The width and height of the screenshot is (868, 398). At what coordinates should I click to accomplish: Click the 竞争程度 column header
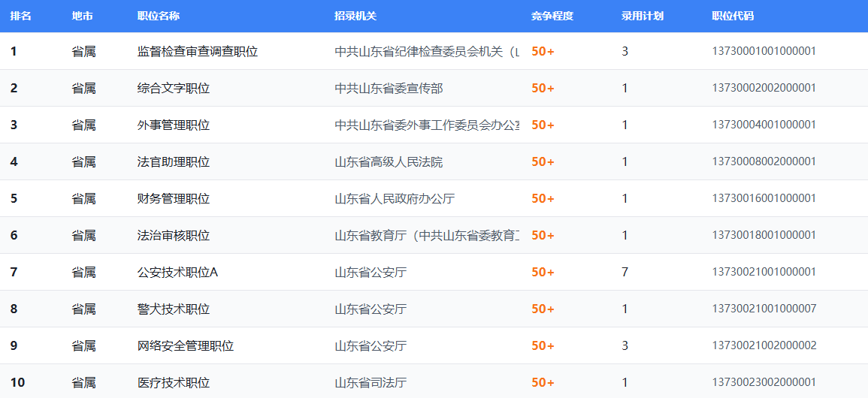point(552,16)
